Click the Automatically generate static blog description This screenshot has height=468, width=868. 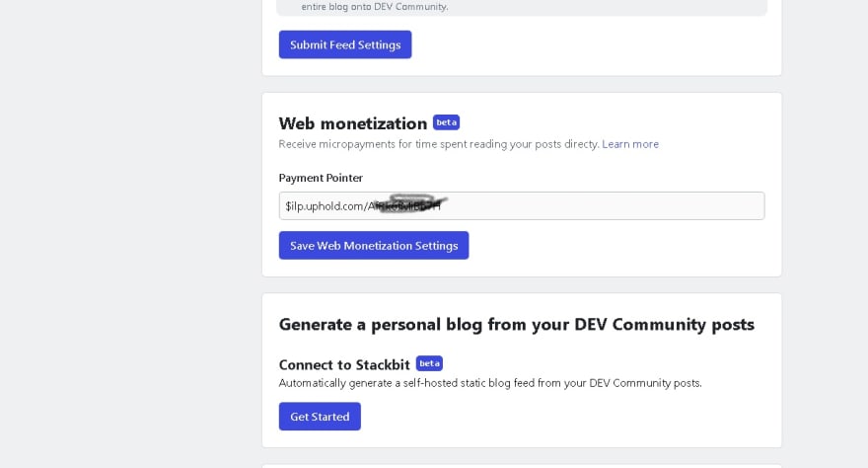coord(490,383)
